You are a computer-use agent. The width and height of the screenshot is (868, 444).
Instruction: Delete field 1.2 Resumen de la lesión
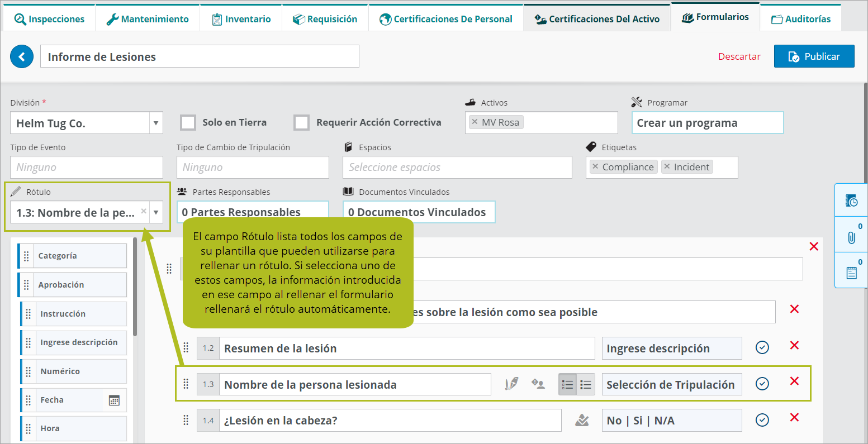tap(794, 345)
